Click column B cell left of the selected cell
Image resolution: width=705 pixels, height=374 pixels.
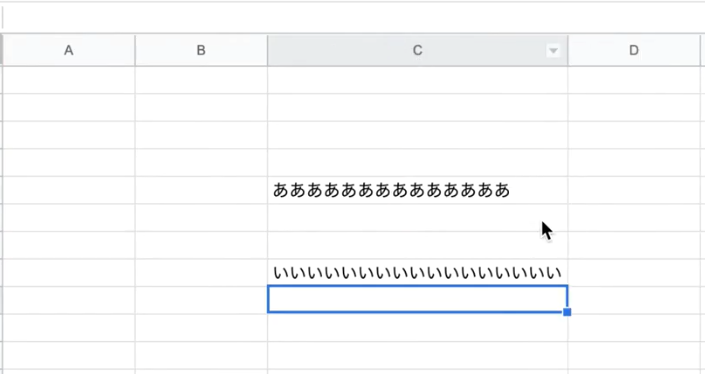(x=201, y=300)
